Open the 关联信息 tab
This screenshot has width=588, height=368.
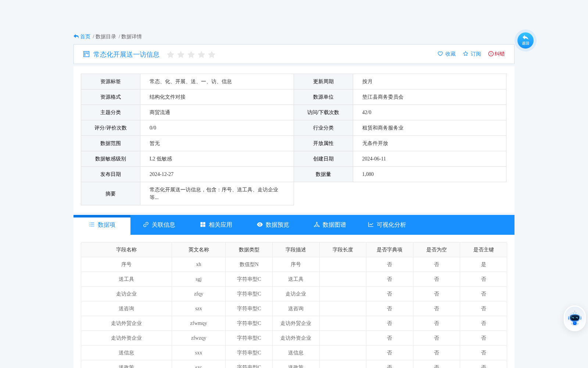coord(159,225)
